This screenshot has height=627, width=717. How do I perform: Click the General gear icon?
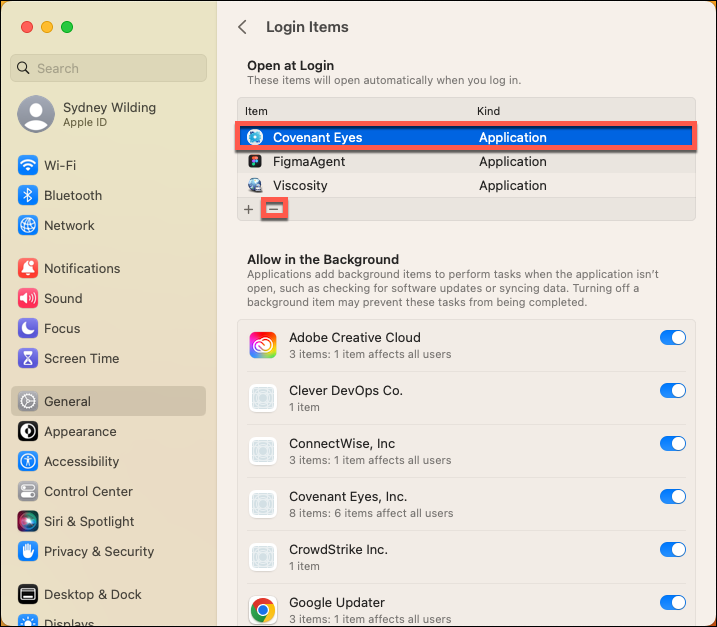(x=28, y=401)
